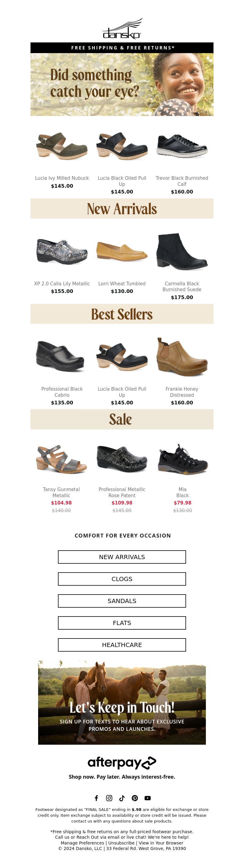Click the Dansko logo at top
244x868 pixels.
(x=122, y=29)
